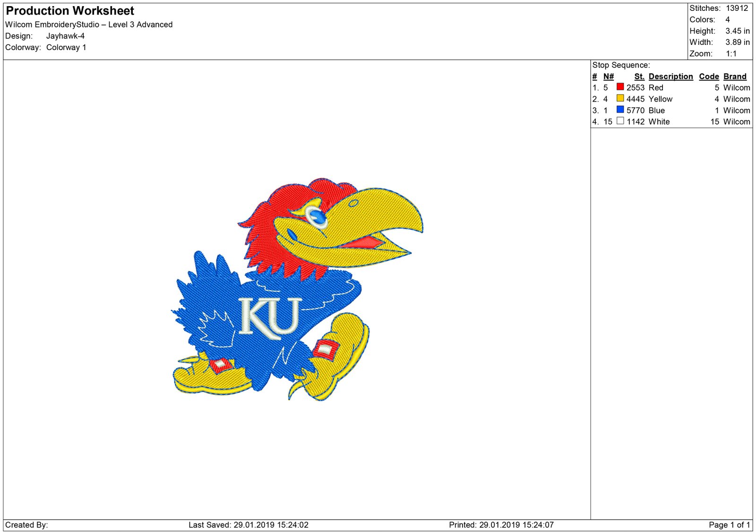
Task: Click "Printed: 29.01.2019 15:24:07" text
Action: pyautogui.click(x=501, y=524)
